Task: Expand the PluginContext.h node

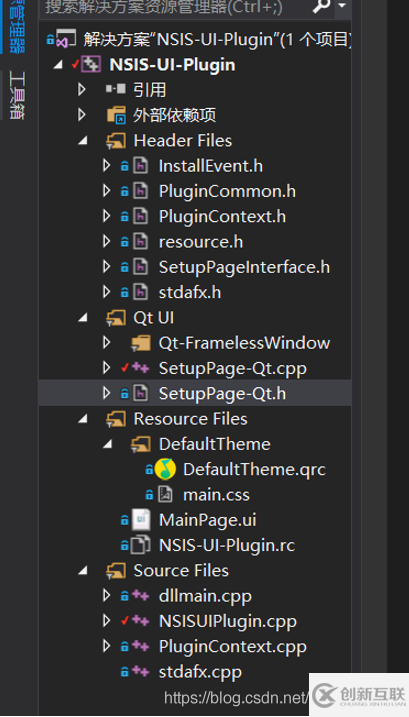Action: [107, 216]
